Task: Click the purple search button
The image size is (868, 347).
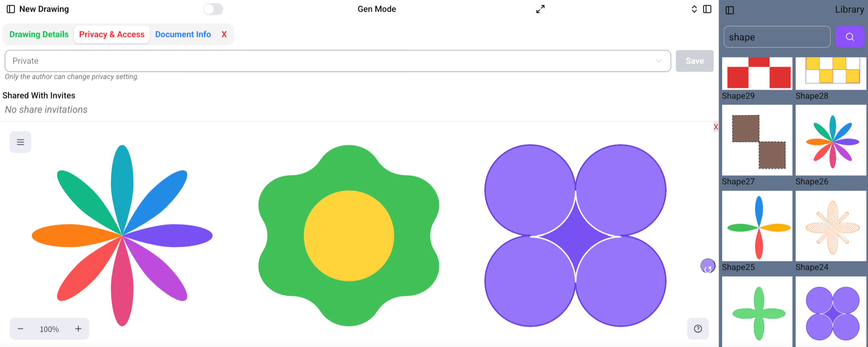Action: (x=850, y=37)
